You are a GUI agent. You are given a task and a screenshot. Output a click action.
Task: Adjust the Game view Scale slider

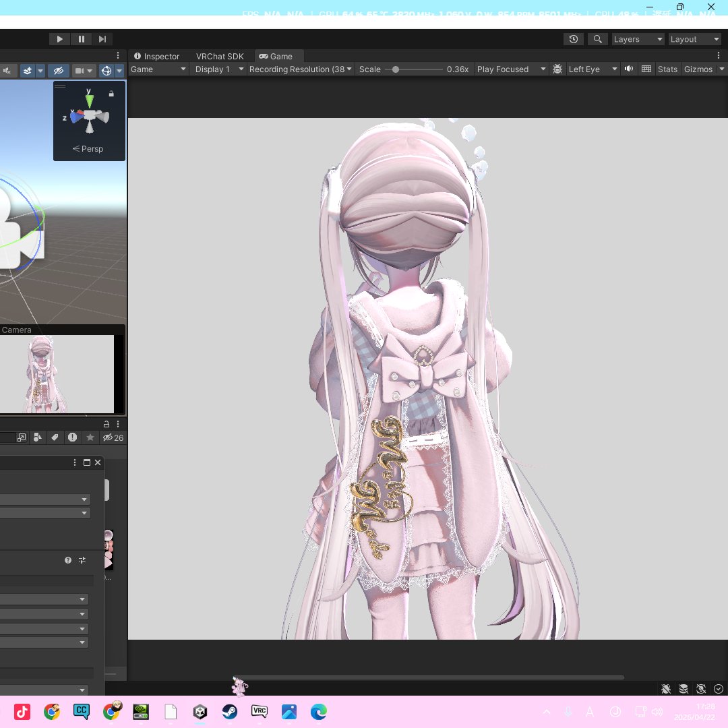coord(414,69)
